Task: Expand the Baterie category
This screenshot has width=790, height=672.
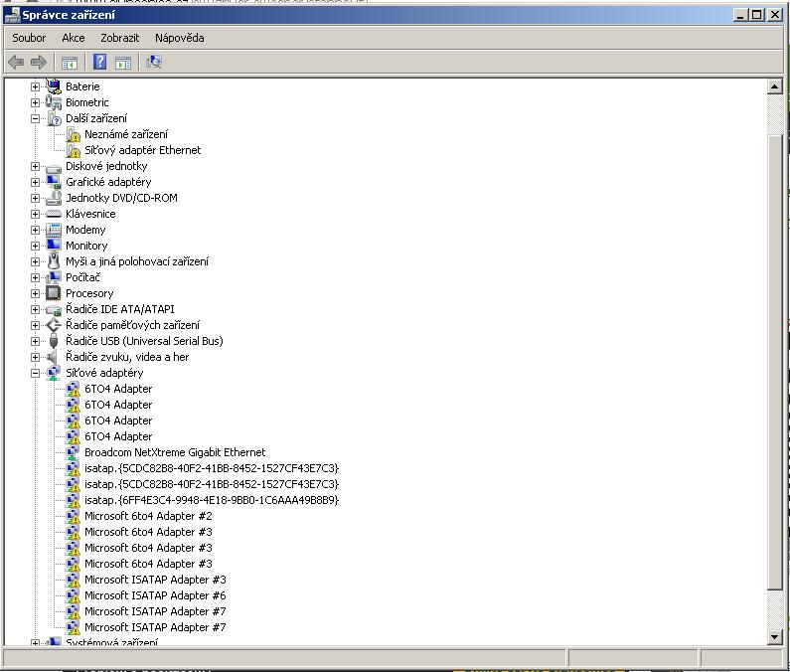Action: [36, 86]
